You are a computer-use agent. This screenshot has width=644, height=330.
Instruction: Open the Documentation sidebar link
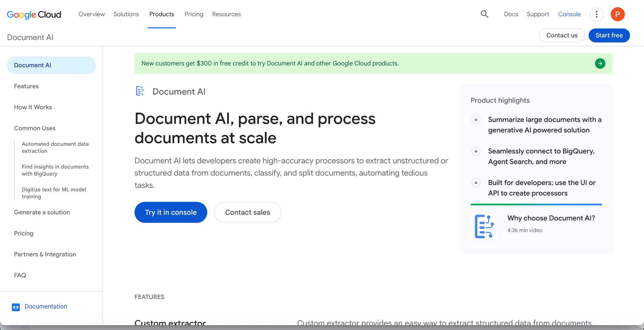click(46, 306)
